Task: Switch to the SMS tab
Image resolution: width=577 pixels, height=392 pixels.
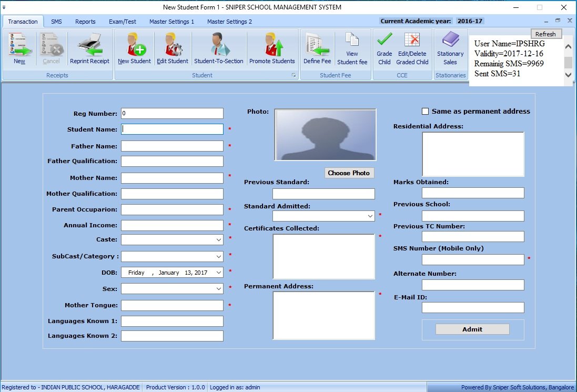Action: (56, 22)
